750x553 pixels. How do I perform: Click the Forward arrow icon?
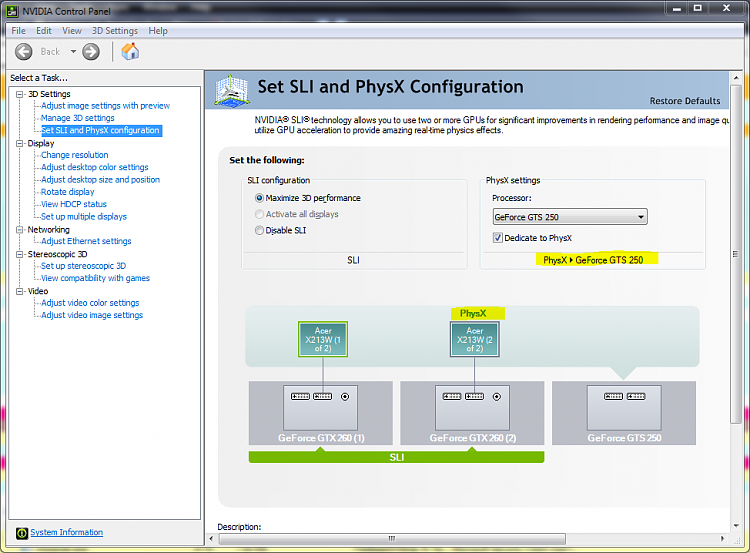91,52
